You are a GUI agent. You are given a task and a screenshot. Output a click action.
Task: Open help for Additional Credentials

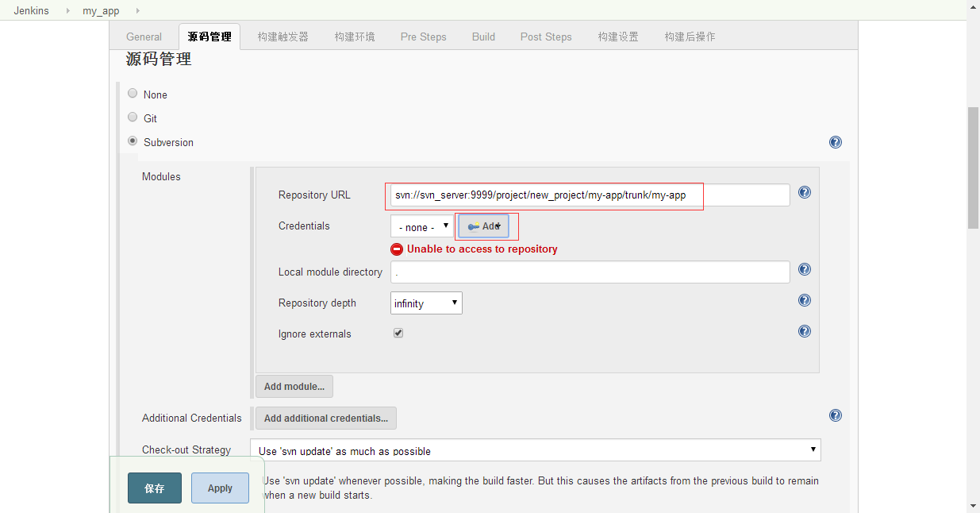click(x=836, y=415)
